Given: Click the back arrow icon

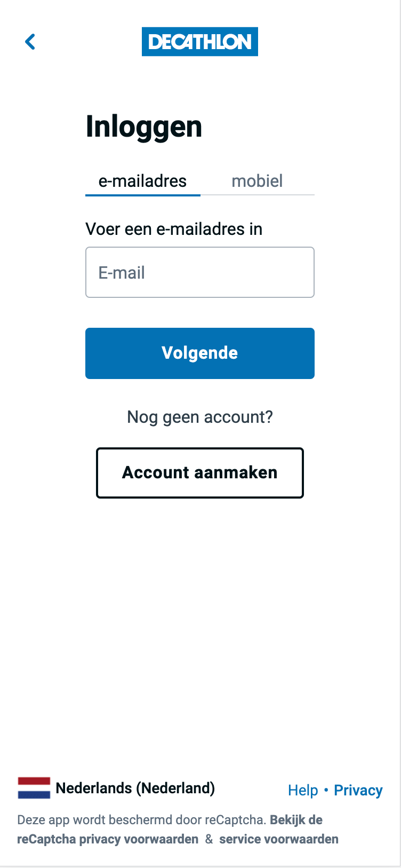Looking at the screenshot, I should [x=30, y=42].
